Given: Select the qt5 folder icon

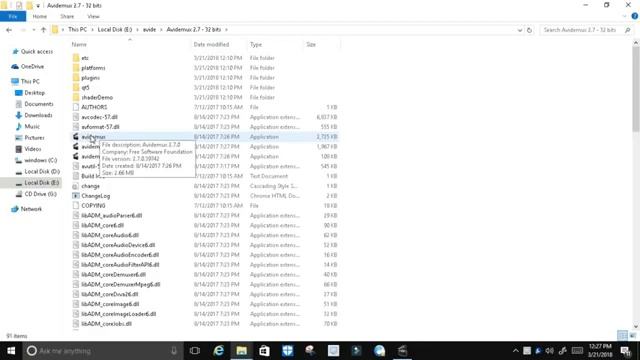Looking at the screenshot, I should [76, 87].
